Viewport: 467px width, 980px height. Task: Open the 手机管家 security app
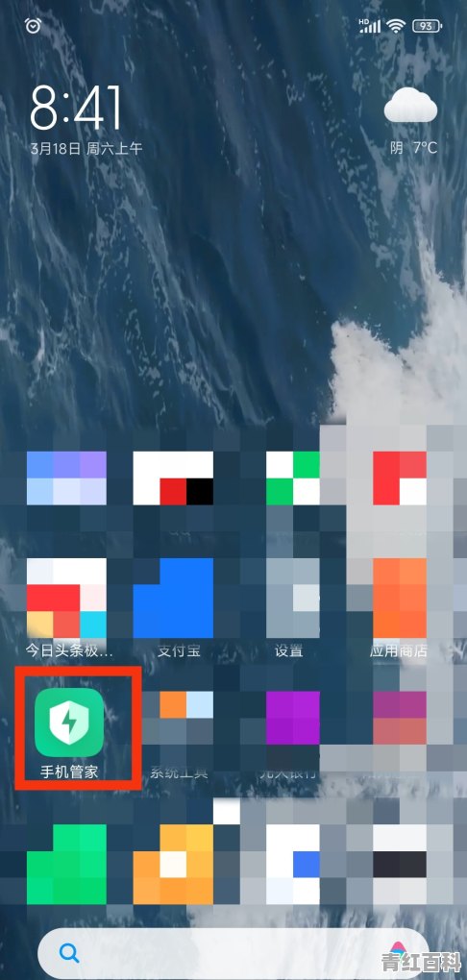[69, 723]
